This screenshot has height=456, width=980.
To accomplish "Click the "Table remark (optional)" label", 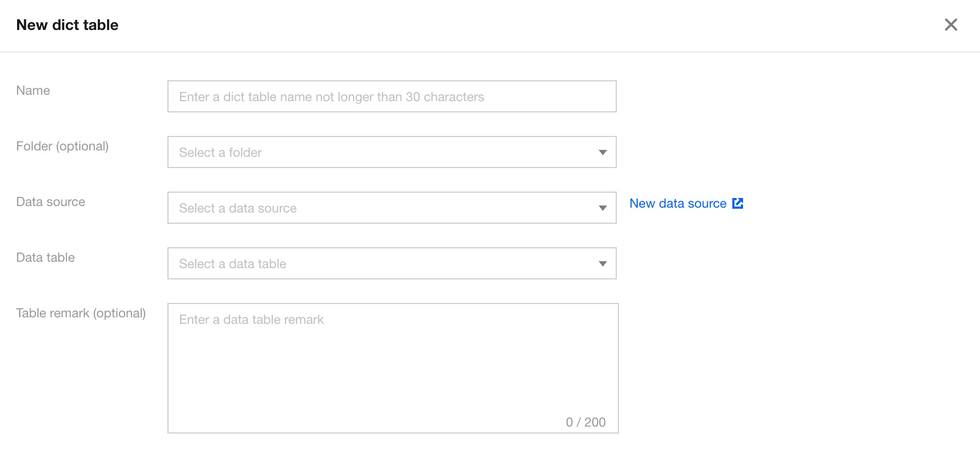I will (x=81, y=313).
